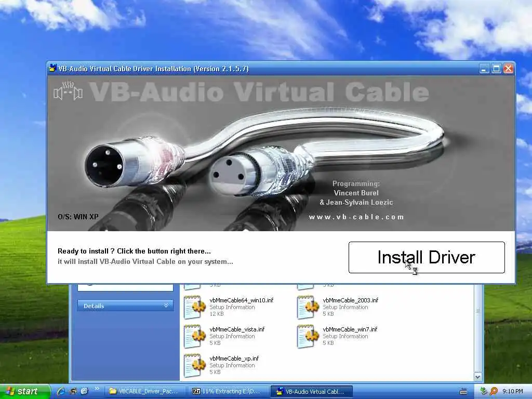Click the vbMmeCable_vista.inf file name
Screen dimensions: 532x399
coord(237,329)
